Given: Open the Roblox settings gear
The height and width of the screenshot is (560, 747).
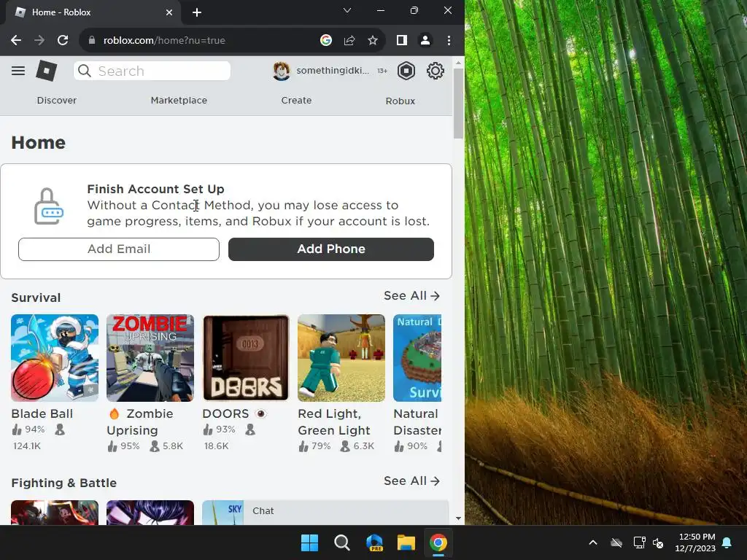Looking at the screenshot, I should pos(435,71).
